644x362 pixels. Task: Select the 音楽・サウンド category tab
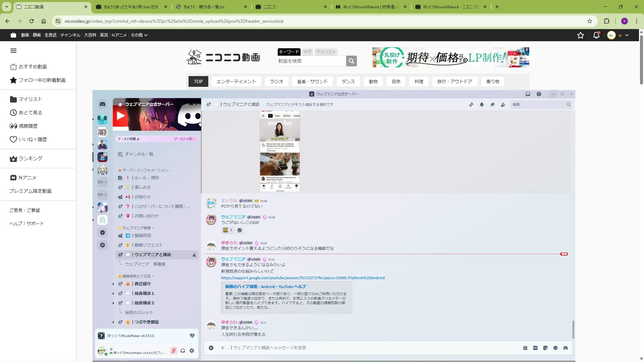click(312, 81)
